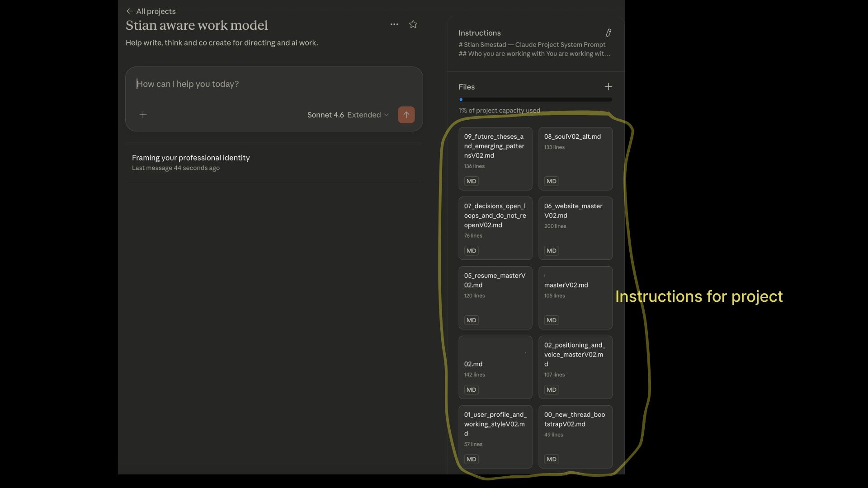Select the 00_new_thread_bootstrapV02.md file
The height and width of the screenshot is (488, 868).
575,436
